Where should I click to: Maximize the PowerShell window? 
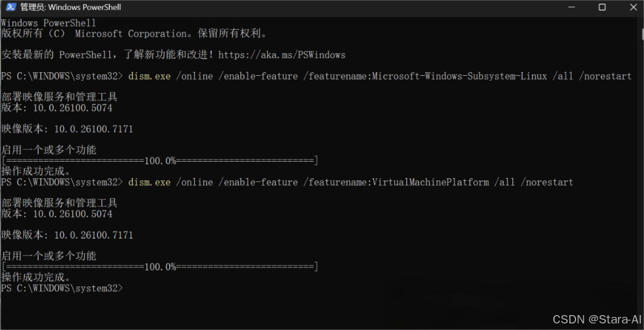click(602, 7)
